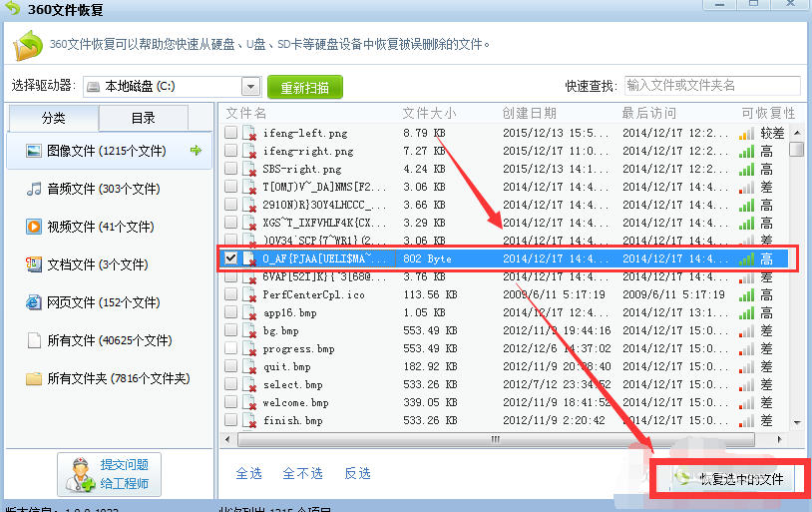Click recoverability bars icon for ifeng-left.png

coord(746,134)
